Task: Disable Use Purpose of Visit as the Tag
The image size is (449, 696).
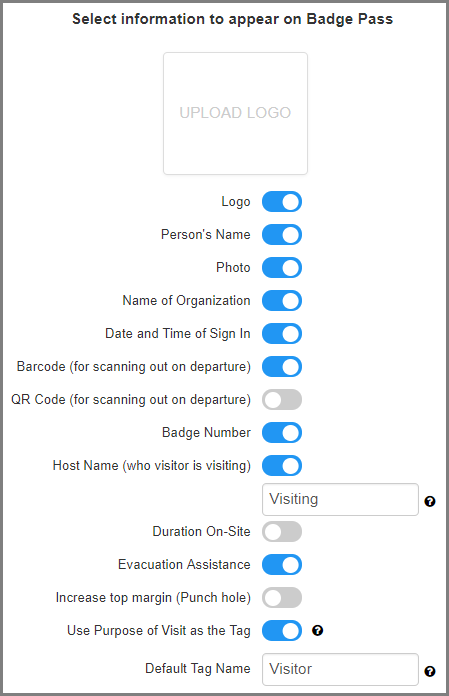Action: (282, 630)
